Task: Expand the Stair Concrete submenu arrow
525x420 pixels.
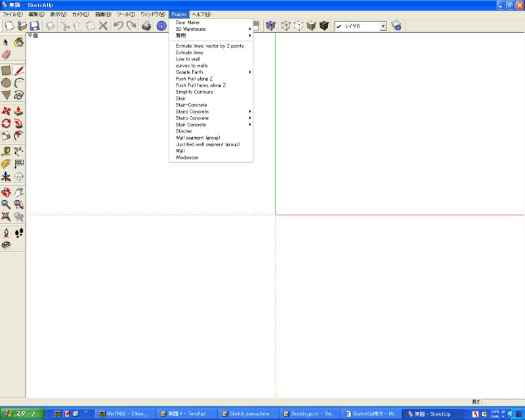Action: [250, 125]
